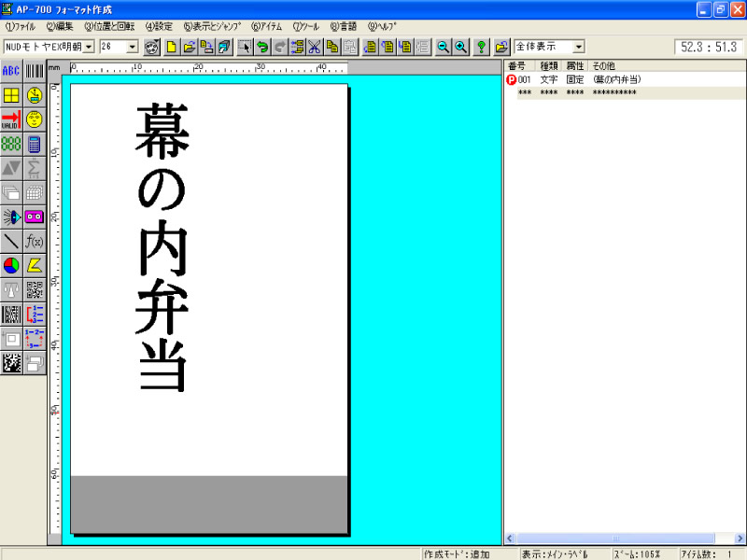
Task: Select the calculator item tool
Action: (x=35, y=144)
